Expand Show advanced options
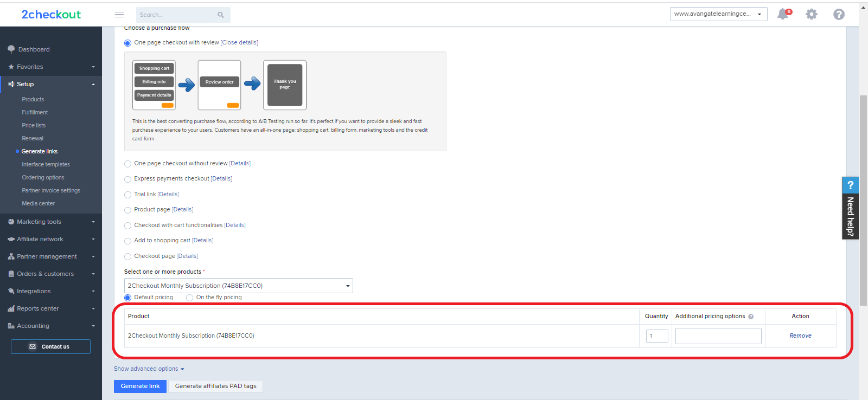The height and width of the screenshot is (400, 868). coord(149,369)
